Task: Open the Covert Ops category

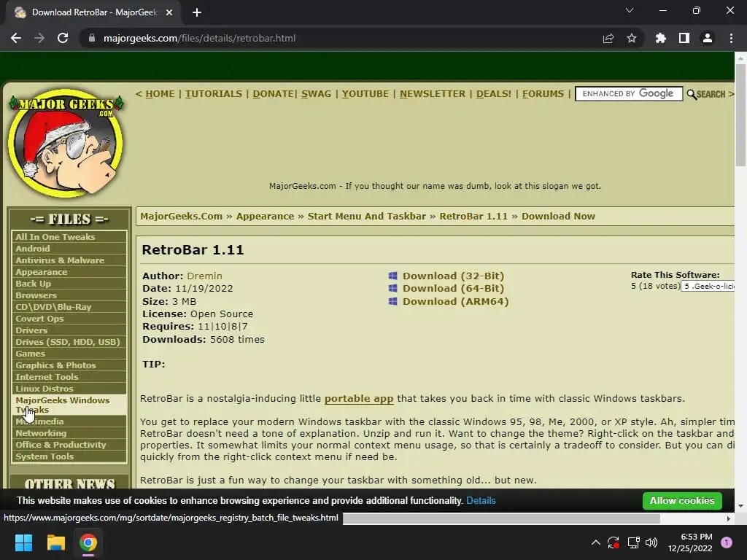Action: coord(69,319)
